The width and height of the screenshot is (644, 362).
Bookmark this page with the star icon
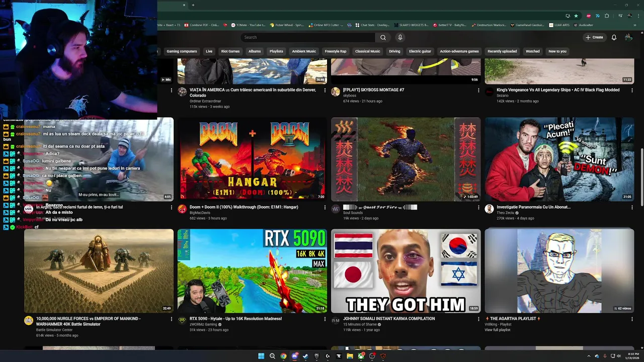pos(576,16)
